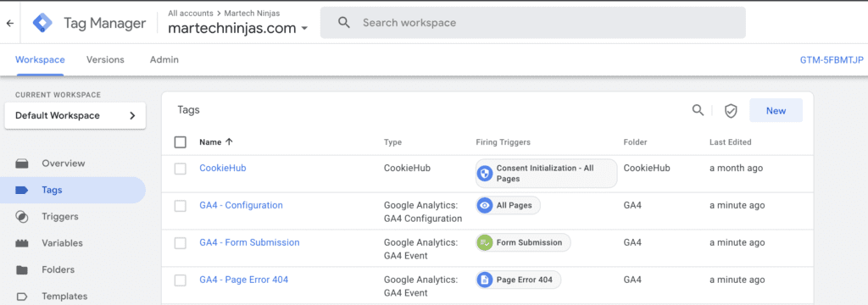
Task: Click the back arrow icon
Action: tap(9, 23)
